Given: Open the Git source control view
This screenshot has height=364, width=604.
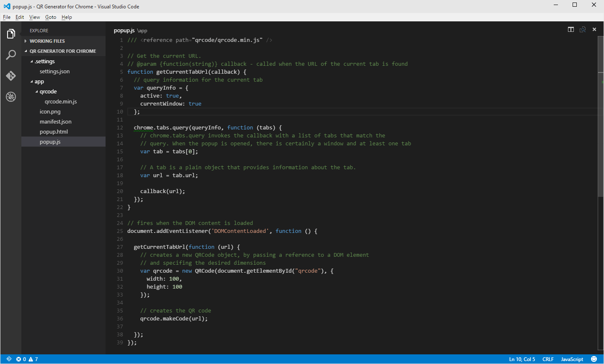Looking at the screenshot, I should 11,76.
